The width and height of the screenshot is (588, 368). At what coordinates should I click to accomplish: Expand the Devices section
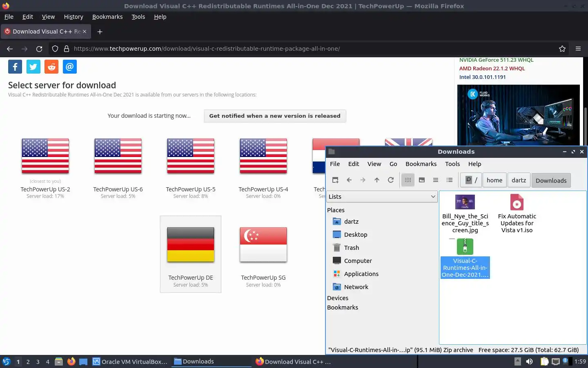(338, 298)
